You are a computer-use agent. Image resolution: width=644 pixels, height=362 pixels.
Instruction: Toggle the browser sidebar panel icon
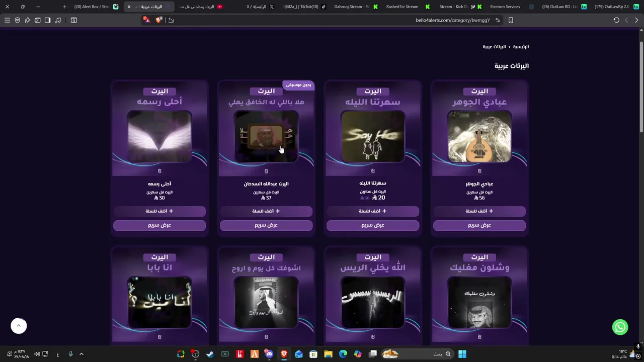tap(47, 20)
